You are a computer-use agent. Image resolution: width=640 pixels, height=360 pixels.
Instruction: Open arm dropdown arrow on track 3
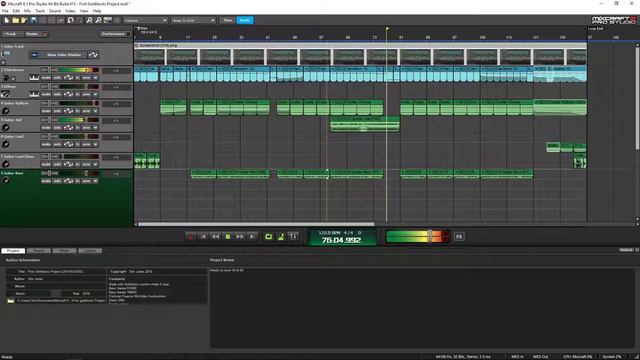coord(96,94)
